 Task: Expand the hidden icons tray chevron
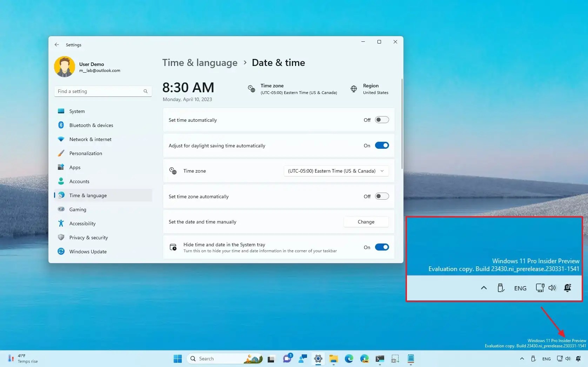[x=522, y=359]
